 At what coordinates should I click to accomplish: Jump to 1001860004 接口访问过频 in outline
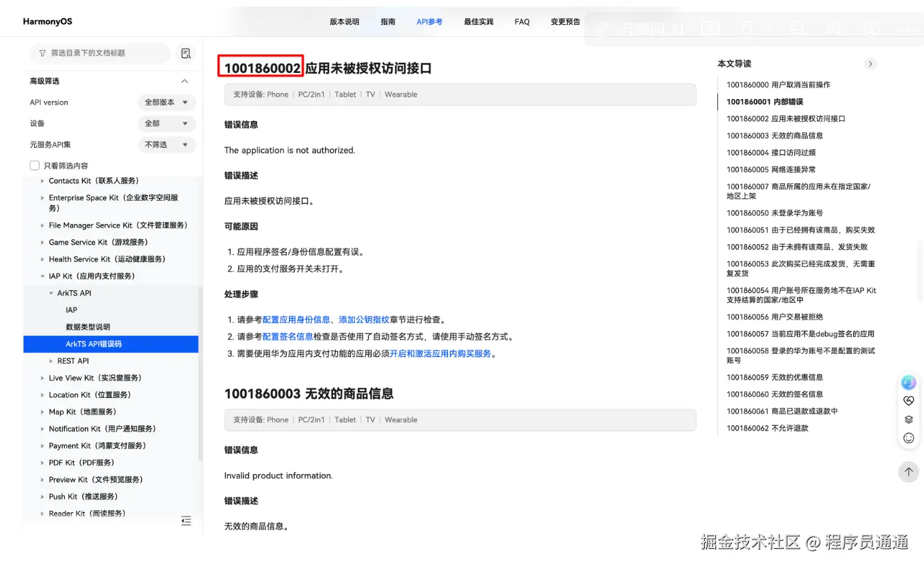tap(771, 152)
